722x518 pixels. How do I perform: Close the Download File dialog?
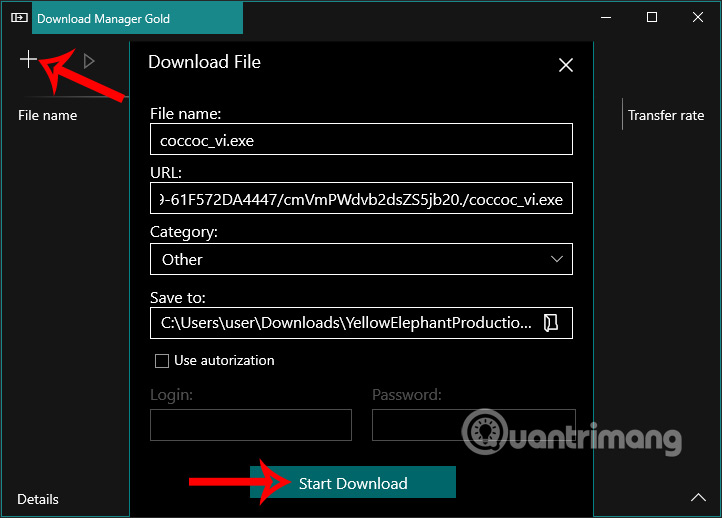click(565, 65)
